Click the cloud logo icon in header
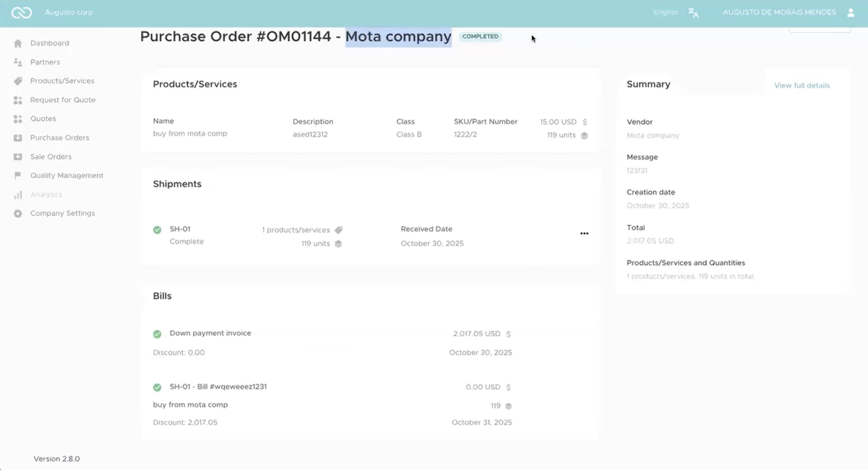Screen dimensions: 868x470 21,13
